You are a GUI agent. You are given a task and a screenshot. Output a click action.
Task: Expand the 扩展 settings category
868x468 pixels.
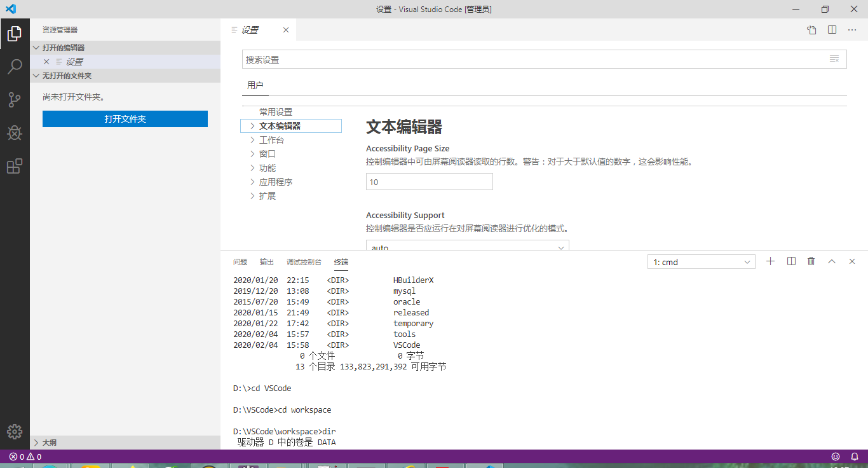252,196
